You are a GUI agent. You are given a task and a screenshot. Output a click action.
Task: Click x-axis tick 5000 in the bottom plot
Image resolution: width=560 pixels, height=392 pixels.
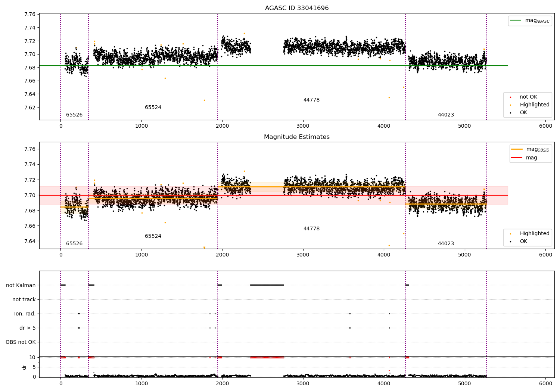pyautogui.click(x=465, y=384)
